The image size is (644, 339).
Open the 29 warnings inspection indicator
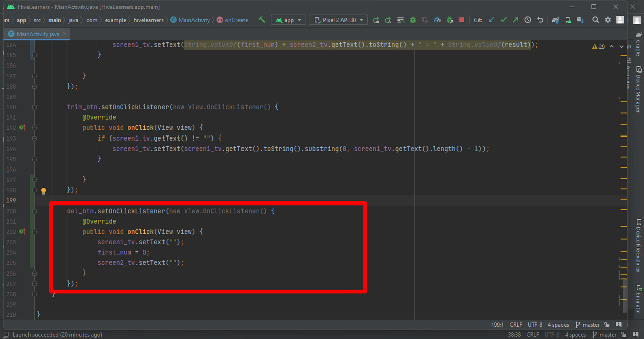click(598, 46)
